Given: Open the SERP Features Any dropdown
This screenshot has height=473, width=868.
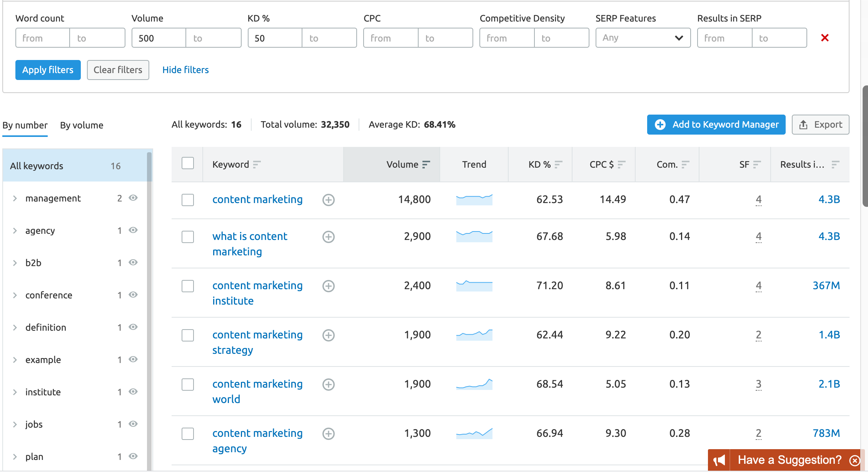Looking at the screenshot, I should point(643,38).
